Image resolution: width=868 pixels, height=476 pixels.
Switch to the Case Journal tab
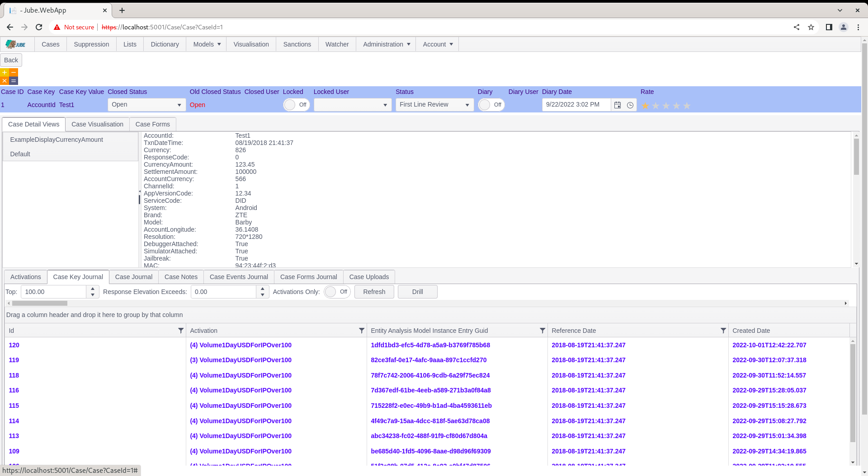coord(133,277)
